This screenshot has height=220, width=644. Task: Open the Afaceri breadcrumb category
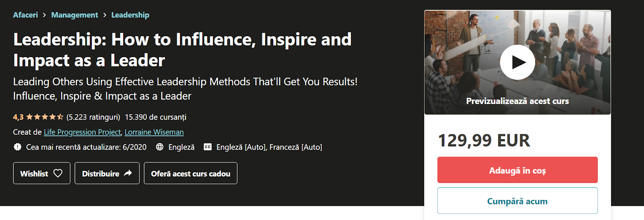tap(25, 15)
